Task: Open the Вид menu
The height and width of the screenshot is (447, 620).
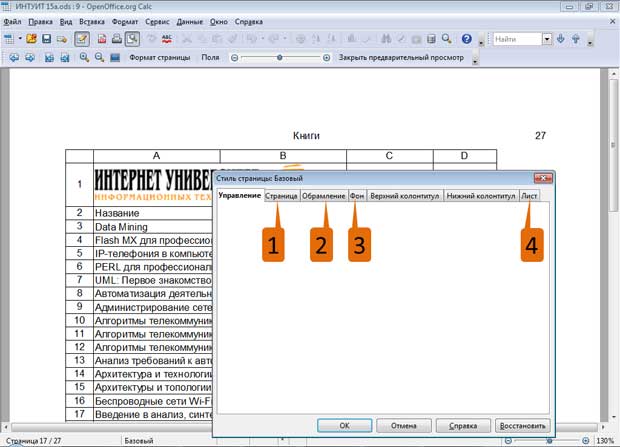Action: [66, 22]
